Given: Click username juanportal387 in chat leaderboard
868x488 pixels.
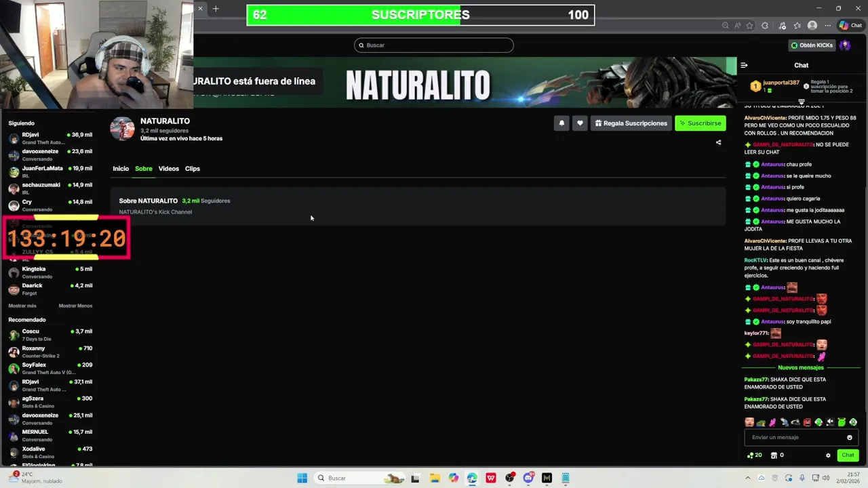Looking at the screenshot, I should [781, 83].
